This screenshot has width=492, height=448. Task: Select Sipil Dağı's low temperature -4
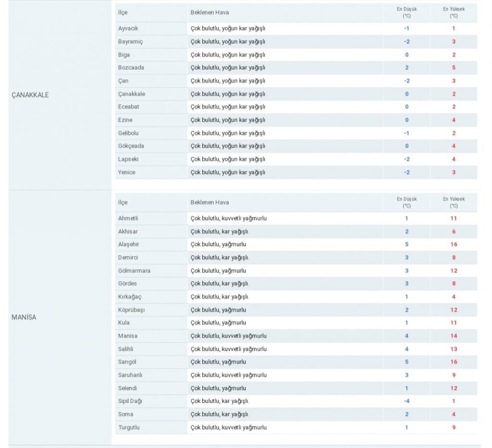[406, 401]
